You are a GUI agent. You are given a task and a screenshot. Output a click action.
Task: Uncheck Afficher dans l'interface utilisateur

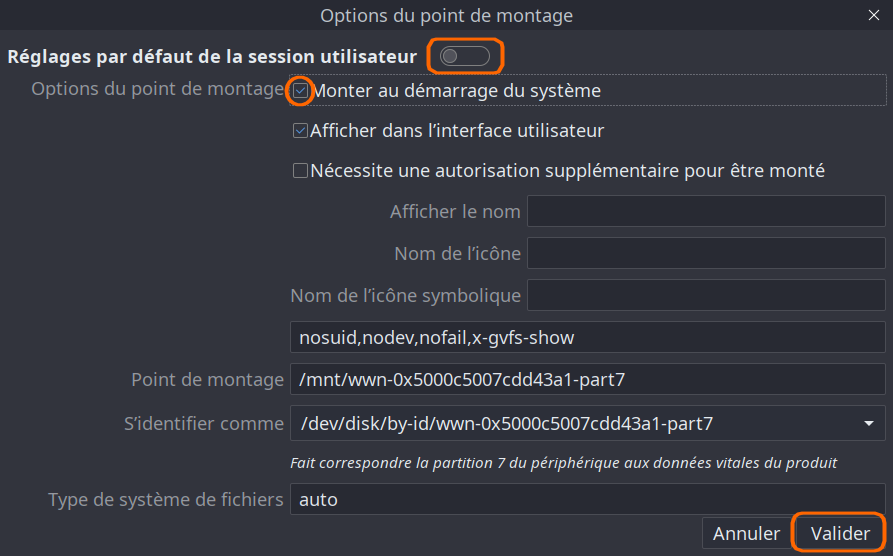(x=300, y=131)
